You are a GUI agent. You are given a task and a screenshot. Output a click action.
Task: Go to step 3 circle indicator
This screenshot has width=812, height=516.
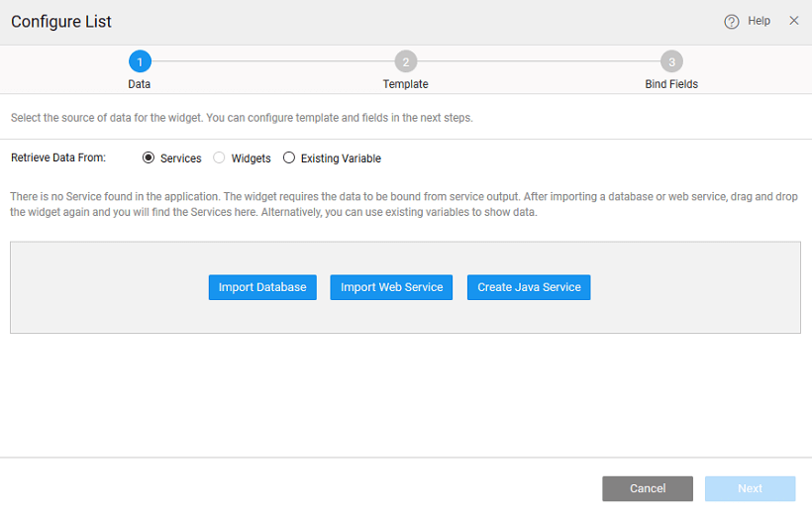pyautogui.click(x=671, y=62)
